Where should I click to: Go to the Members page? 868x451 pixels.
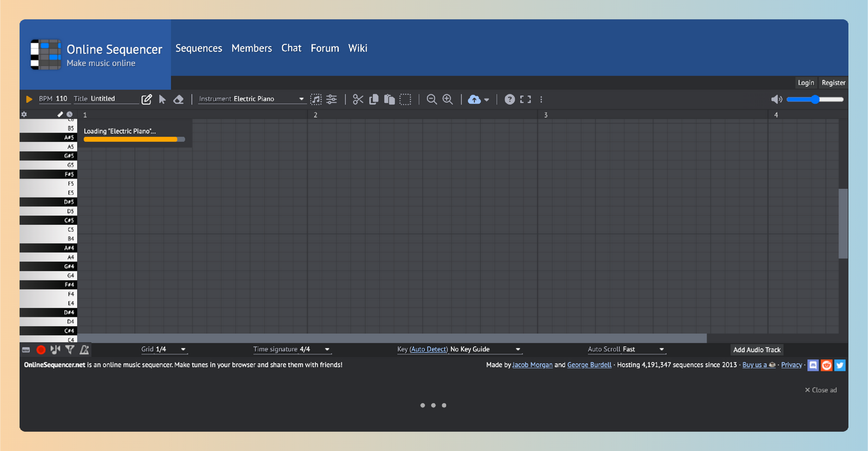point(252,48)
